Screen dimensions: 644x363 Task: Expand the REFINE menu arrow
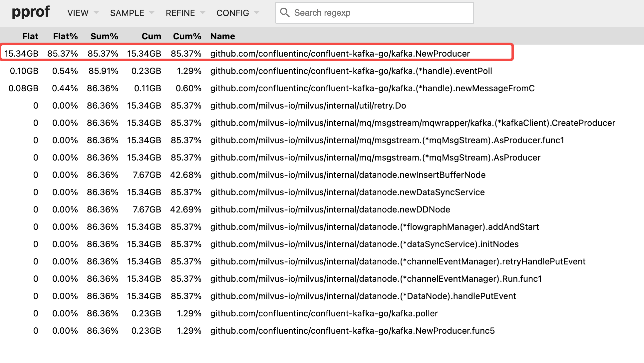click(203, 13)
